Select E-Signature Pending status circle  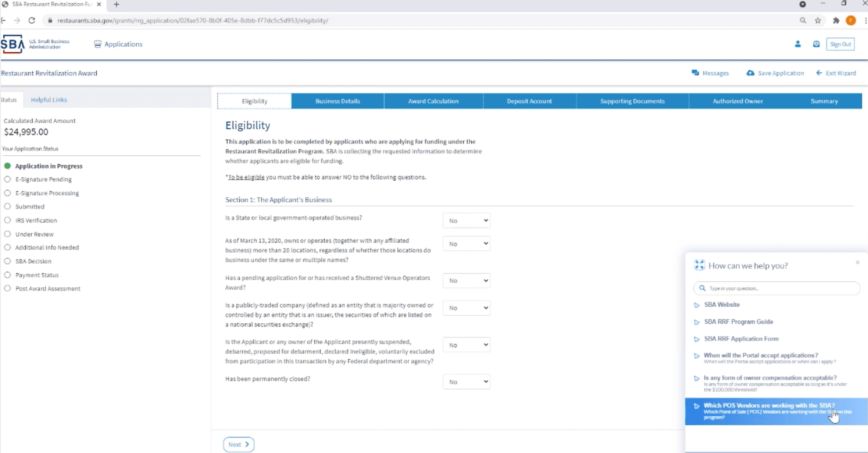[x=8, y=179]
